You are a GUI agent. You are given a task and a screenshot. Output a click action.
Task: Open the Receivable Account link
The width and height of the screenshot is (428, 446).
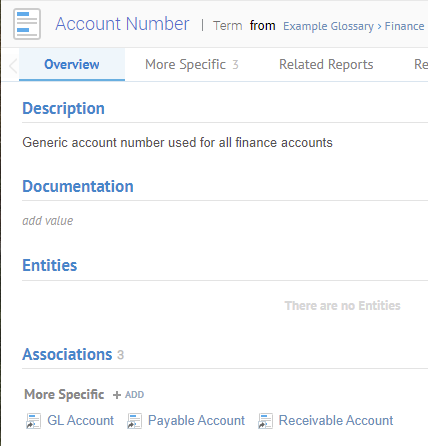click(x=336, y=420)
